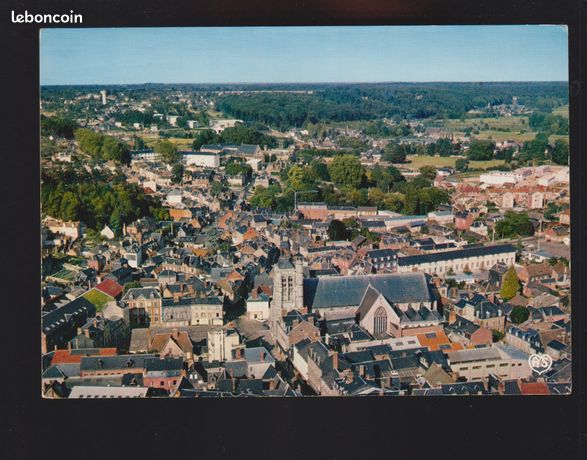Screen dimensions: 587x460
Task: Click the blue sky area of the postcard
Action: pyautogui.click(x=304, y=54)
